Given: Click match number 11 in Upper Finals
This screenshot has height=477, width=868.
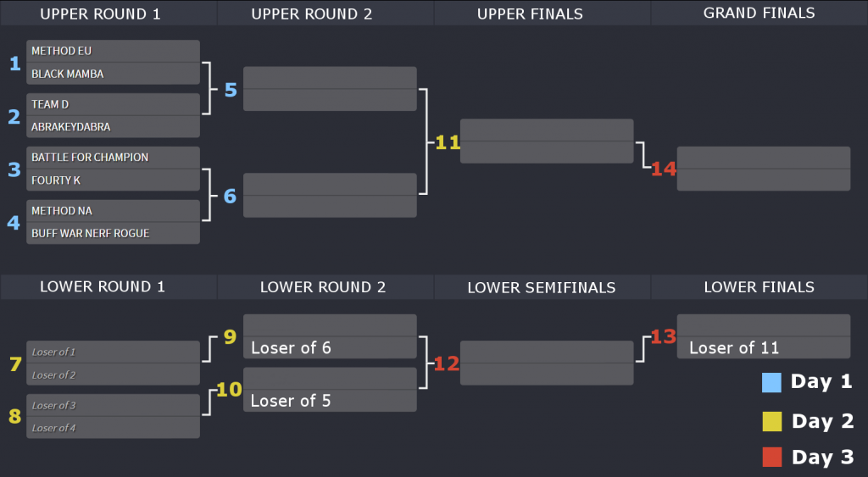Looking at the screenshot, I should [448, 143].
